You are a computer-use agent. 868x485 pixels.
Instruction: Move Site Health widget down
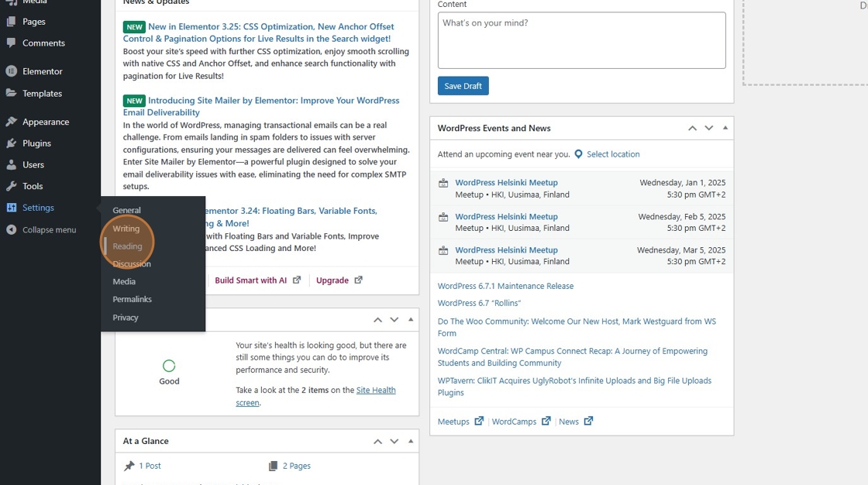click(394, 319)
